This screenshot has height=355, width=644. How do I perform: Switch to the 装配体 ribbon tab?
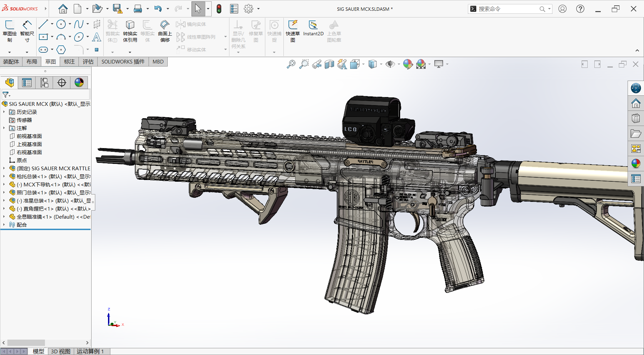click(x=11, y=61)
